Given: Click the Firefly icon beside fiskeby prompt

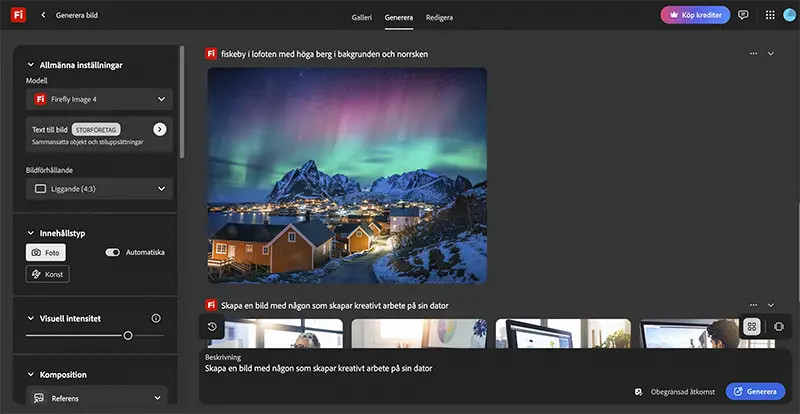Looking at the screenshot, I should (211, 54).
